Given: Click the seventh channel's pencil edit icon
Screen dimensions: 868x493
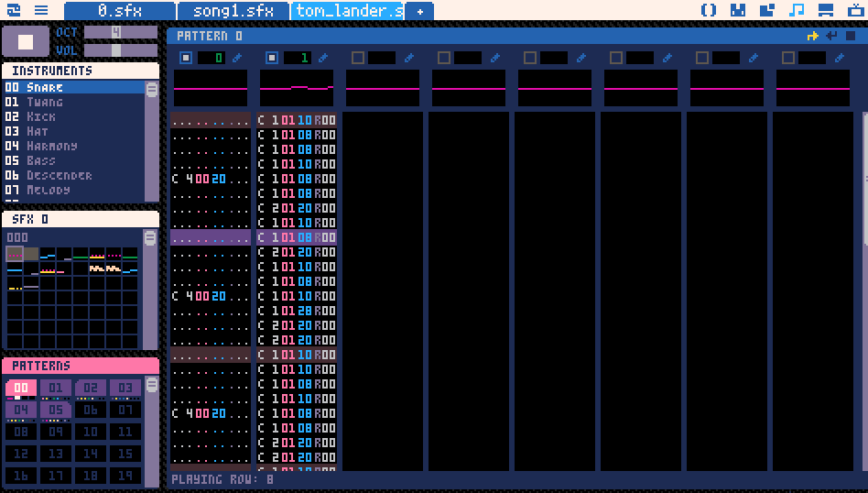Looking at the screenshot, I should coord(754,58).
